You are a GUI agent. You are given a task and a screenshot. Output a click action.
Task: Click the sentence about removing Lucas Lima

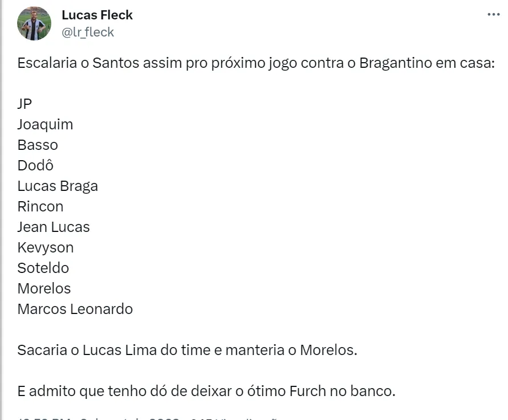pos(187,350)
